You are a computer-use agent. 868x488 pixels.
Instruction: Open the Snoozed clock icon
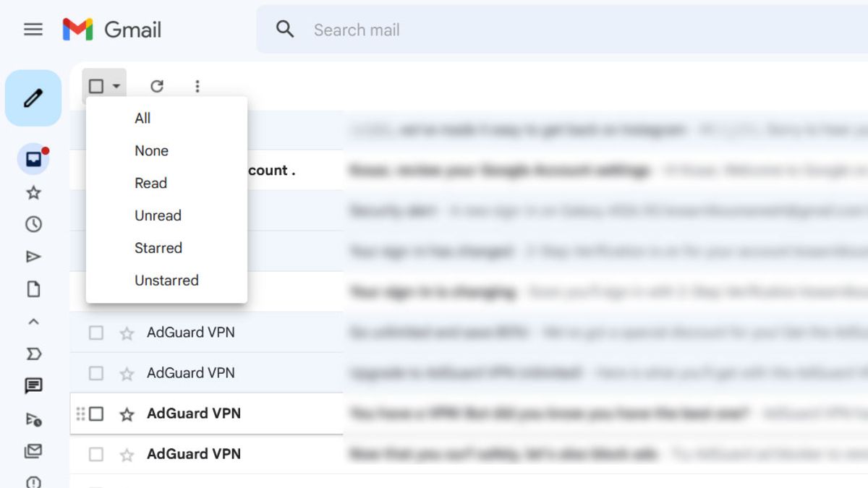click(x=33, y=224)
